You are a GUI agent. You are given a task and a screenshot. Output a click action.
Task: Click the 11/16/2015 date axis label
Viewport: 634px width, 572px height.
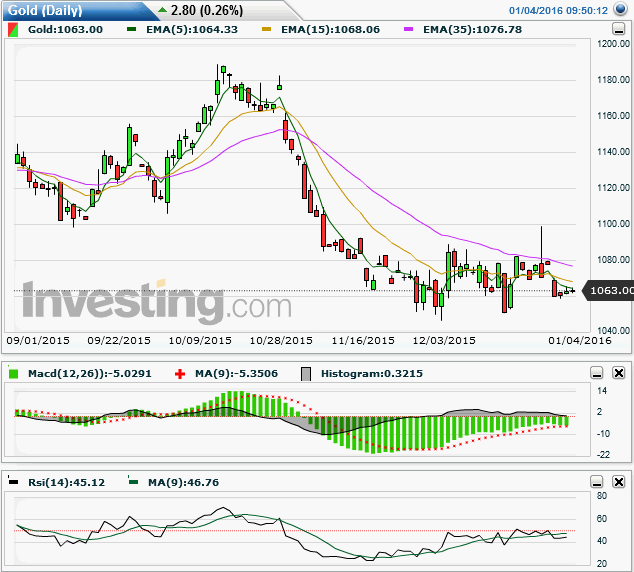[x=363, y=341]
